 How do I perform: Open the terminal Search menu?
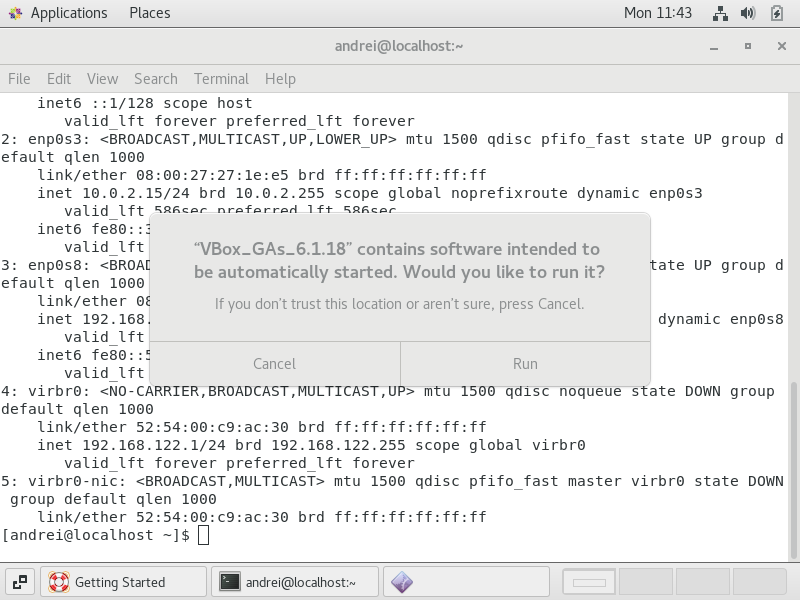[156, 79]
